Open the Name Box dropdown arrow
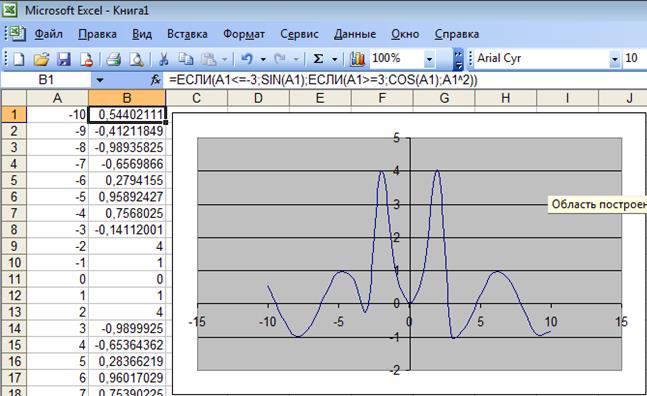Image resolution: width=647 pixels, height=396 pixels. click(x=99, y=80)
